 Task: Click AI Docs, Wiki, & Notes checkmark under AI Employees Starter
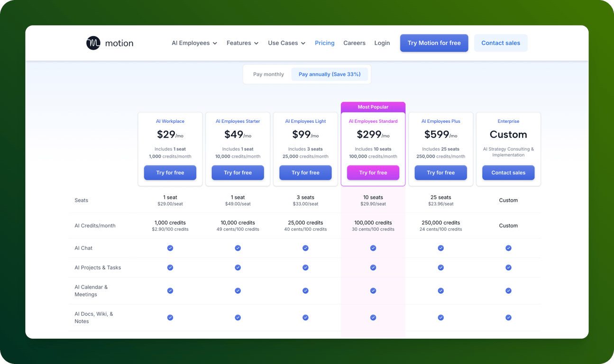pos(238,318)
